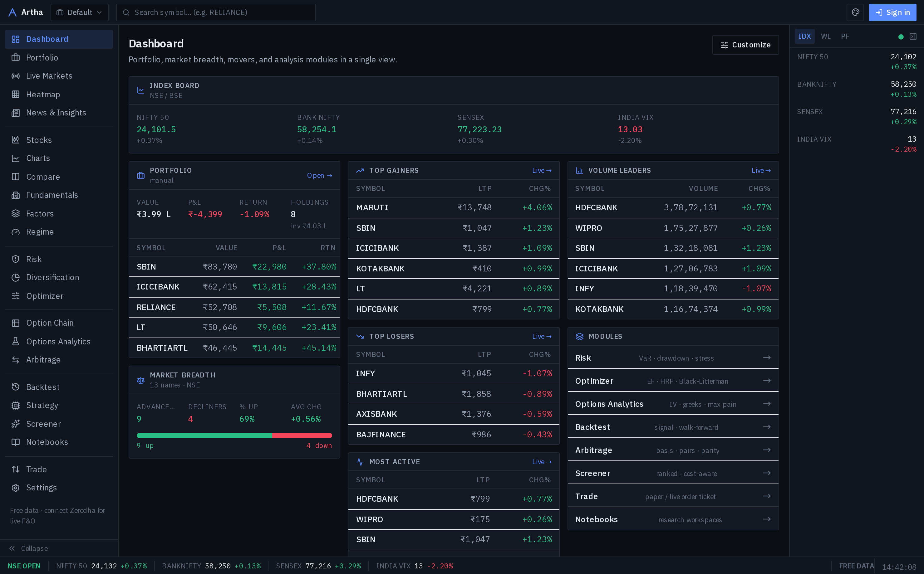Open Backtest in the sidebar
The height and width of the screenshot is (574, 924).
pos(59,387)
